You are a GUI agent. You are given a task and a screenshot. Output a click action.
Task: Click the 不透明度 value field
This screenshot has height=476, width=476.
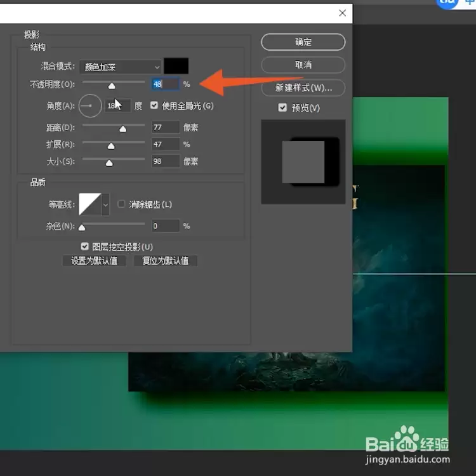point(166,84)
